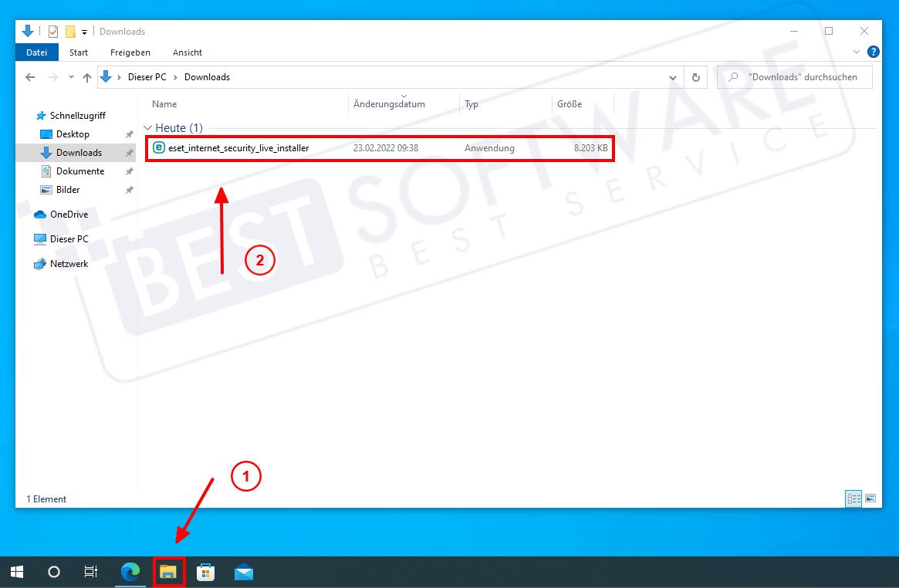Image resolution: width=899 pixels, height=588 pixels.
Task: Click the back navigation arrow
Action: tap(29, 76)
